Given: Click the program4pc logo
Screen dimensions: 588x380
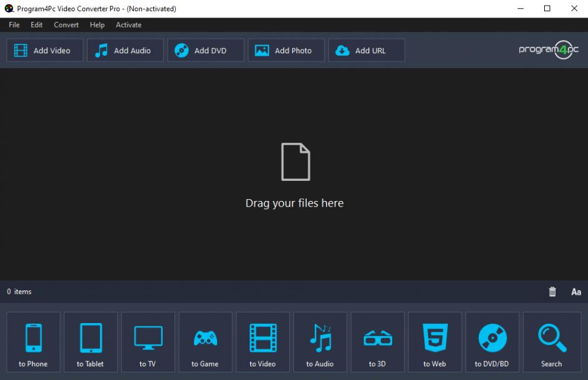Looking at the screenshot, I should (549, 49).
